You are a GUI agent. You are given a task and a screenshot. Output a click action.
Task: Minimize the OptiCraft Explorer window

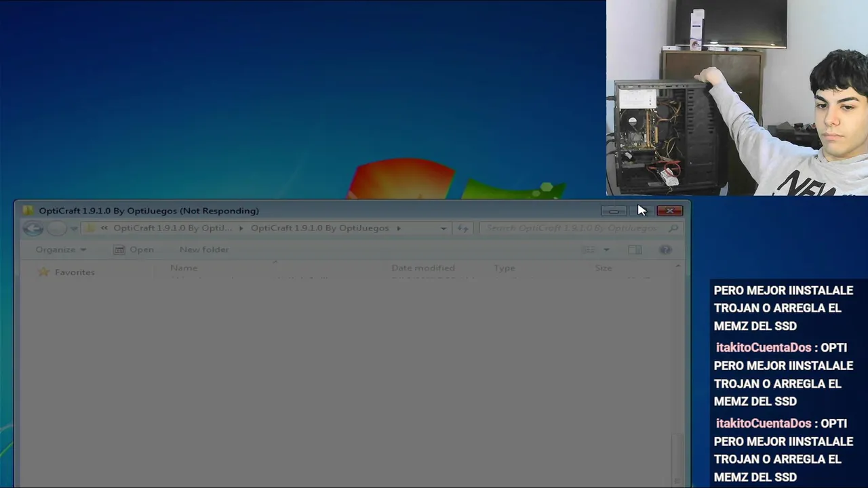coord(614,211)
